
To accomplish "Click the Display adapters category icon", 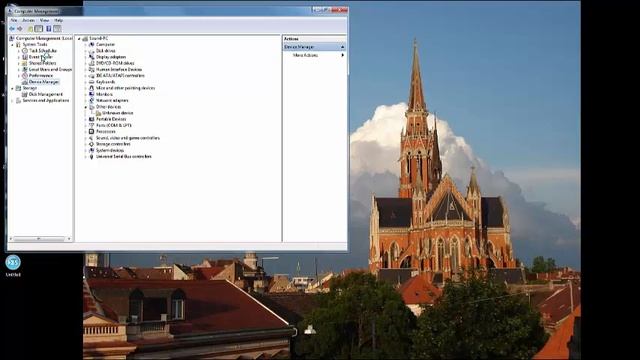I will pos(92,57).
